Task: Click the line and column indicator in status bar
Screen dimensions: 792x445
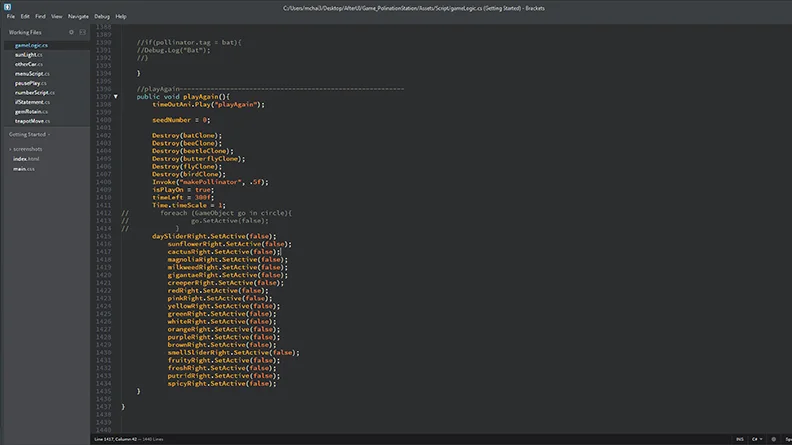Action: [x=116, y=439]
